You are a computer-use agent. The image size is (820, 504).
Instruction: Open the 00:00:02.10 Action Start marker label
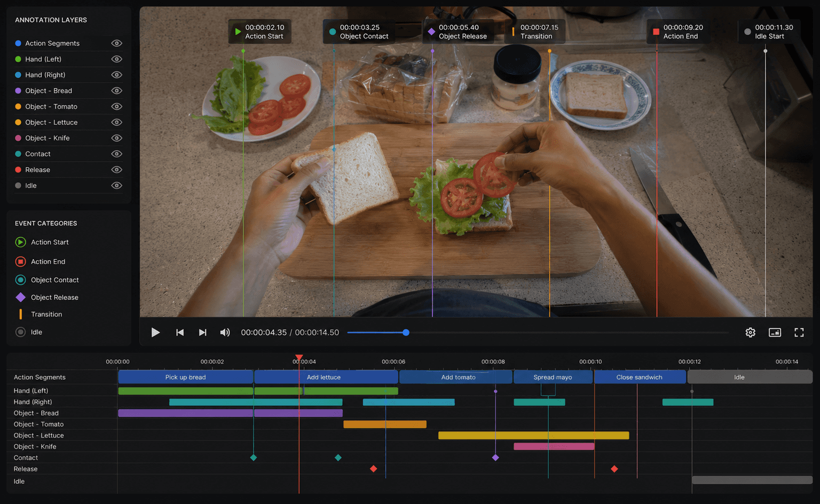pyautogui.click(x=260, y=31)
